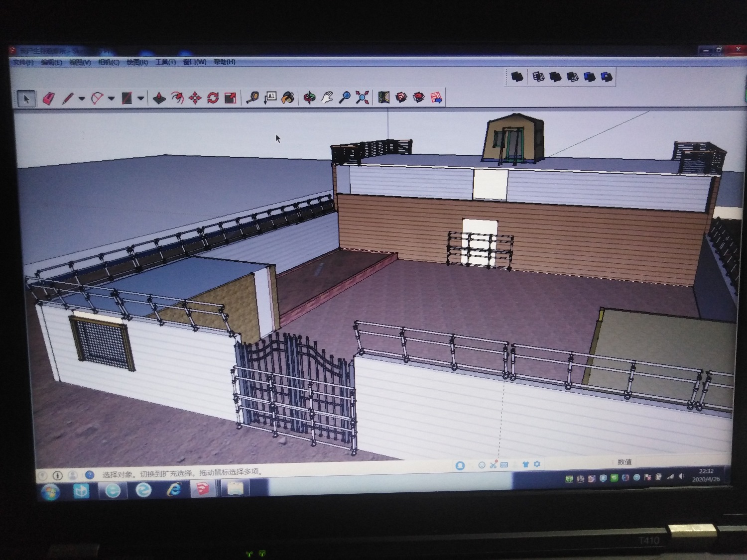The image size is (747, 560).
Task: Pick the Tape Measure tool
Action: [252, 98]
